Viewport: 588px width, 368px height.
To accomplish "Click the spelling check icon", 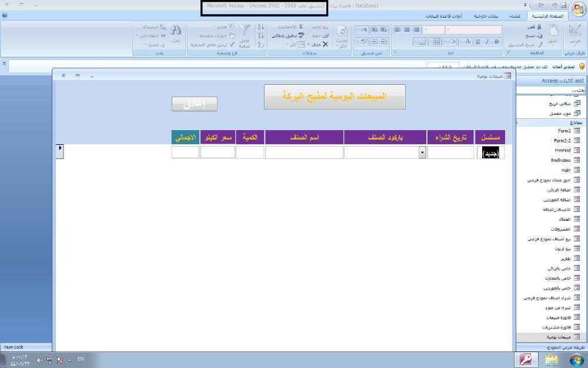I will 301,35.
